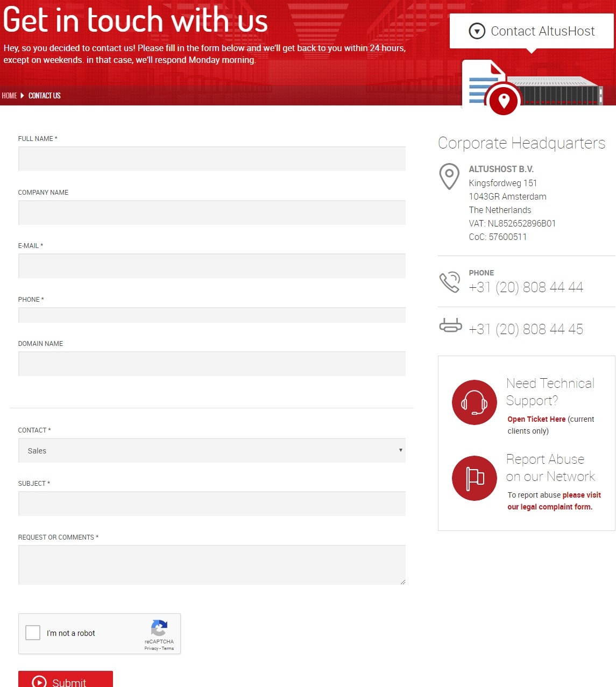Viewport: 616px width, 687px height.
Task: Click the ALTUSHOST B.V. company name
Action: coord(501,169)
